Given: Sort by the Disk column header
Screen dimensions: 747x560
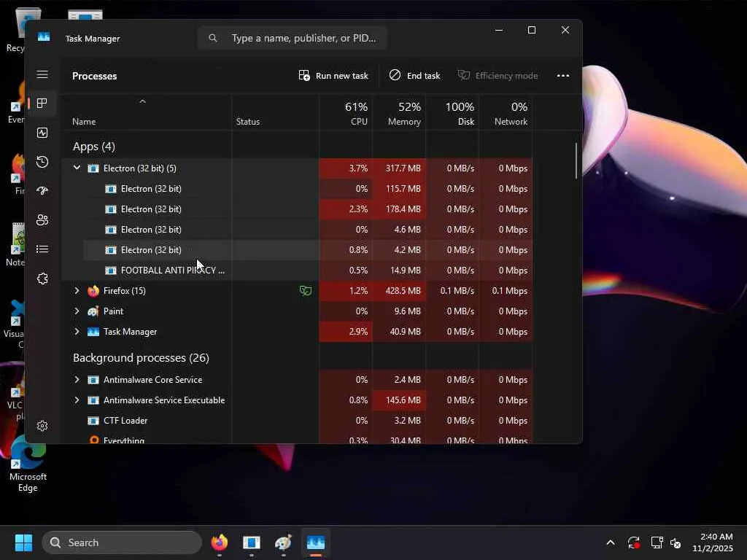Looking at the screenshot, I should [452, 113].
